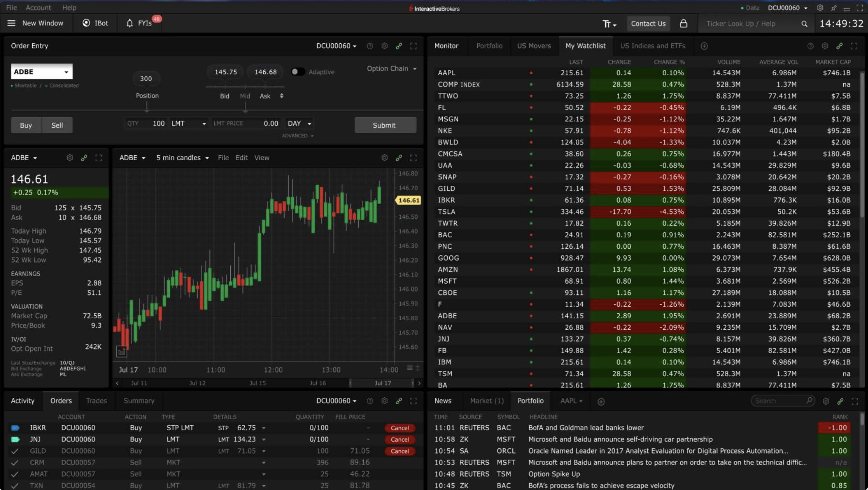Image resolution: width=868 pixels, height=490 pixels.
Task: Select the Sell side toggle
Action: click(57, 125)
